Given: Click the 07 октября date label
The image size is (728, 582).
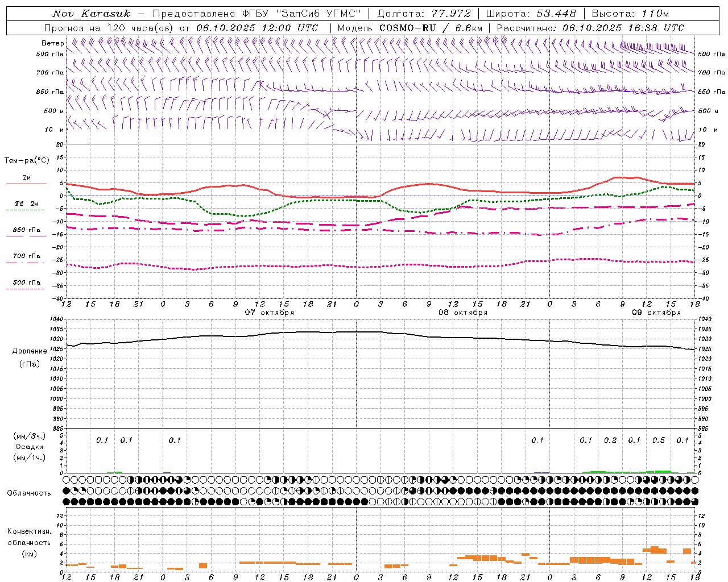Looking at the screenshot, I should (x=270, y=313).
